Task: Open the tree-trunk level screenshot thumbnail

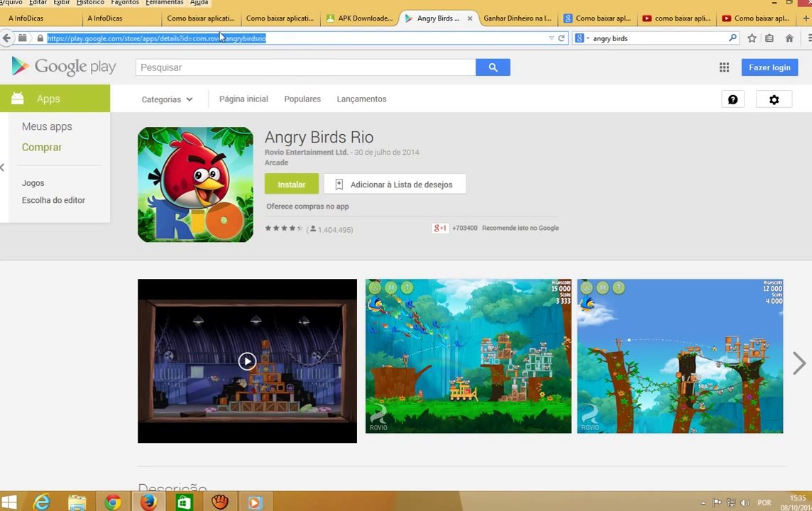Action: [680, 356]
